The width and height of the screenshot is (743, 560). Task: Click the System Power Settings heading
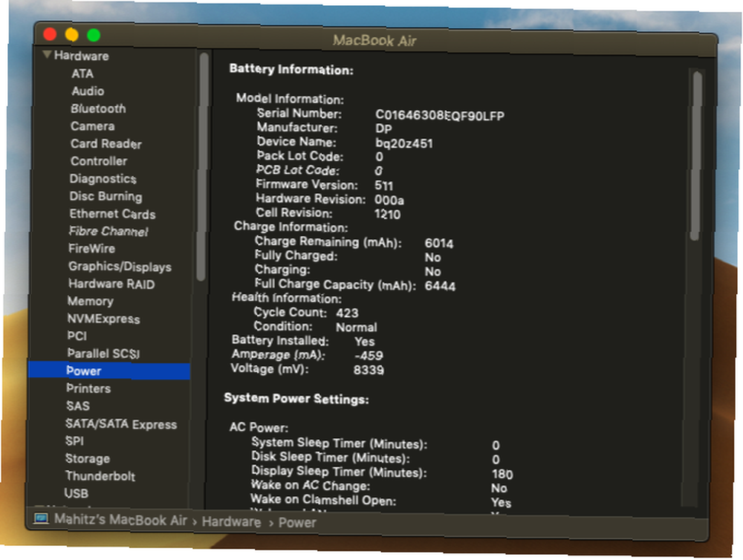click(x=296, y=398)
